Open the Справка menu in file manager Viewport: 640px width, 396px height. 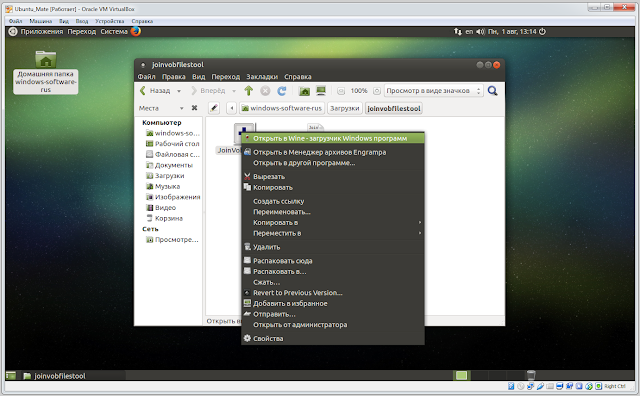tap(298, 77)
